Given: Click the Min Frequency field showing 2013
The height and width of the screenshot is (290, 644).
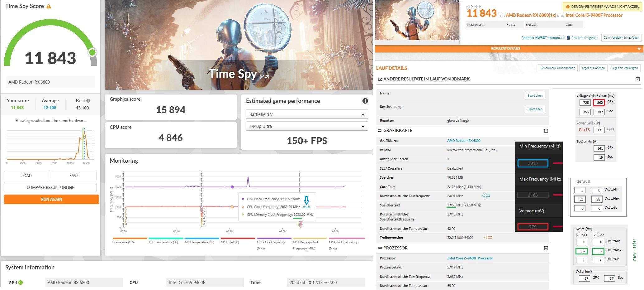Looking at the screenshot, I should (x=533, y=163).
